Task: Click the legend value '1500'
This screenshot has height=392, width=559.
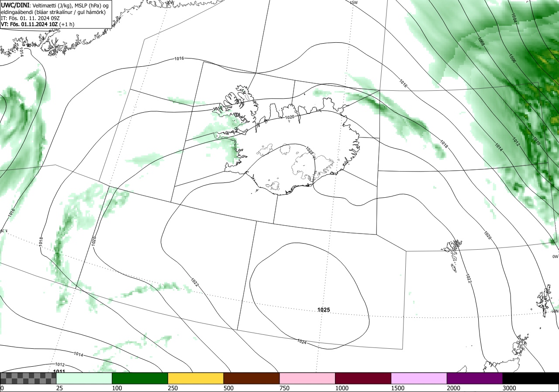Action: click(x=398, y=388)
